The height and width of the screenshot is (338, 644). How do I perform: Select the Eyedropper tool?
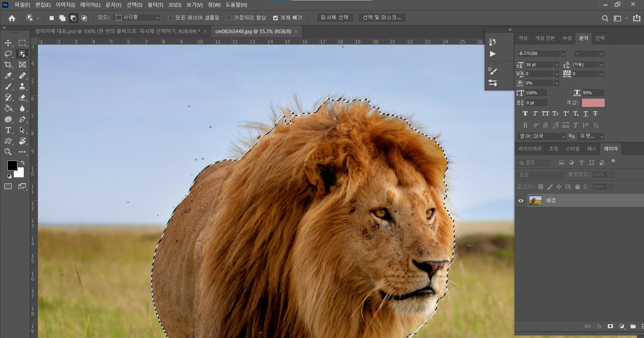tap(8, 76)
